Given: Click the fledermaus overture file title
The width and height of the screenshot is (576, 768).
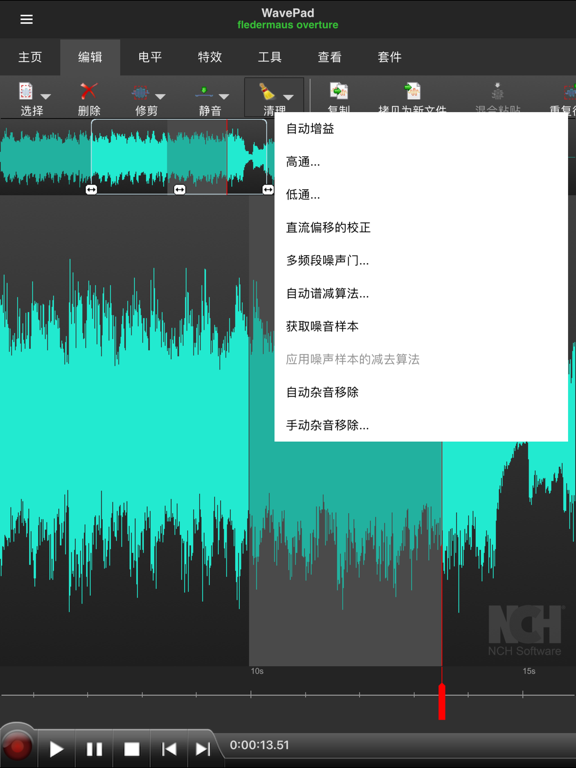Looking at the screenshot, I should click(288, 25).
